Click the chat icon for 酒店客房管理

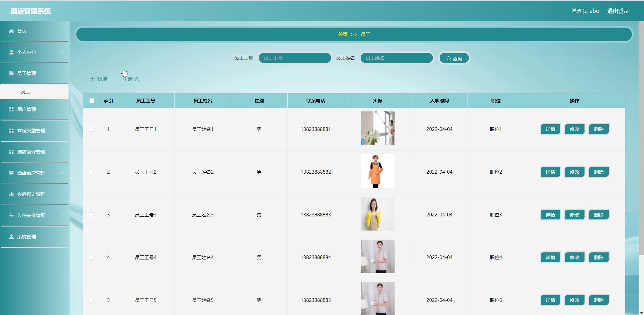[x=11, y=173]
